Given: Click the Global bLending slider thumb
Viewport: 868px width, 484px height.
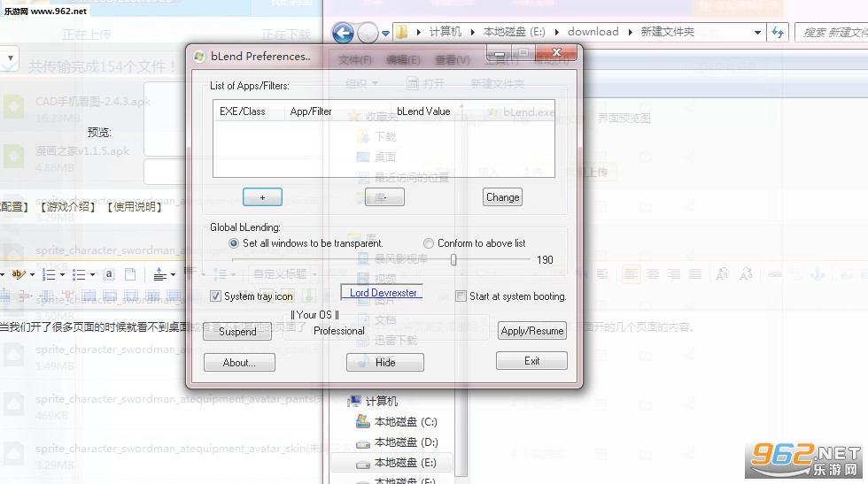Looking at the screenshot, I should point(453,259).
